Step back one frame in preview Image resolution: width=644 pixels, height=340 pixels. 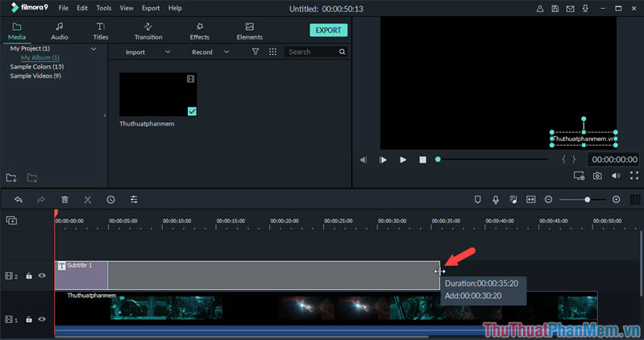pos(363,160)
